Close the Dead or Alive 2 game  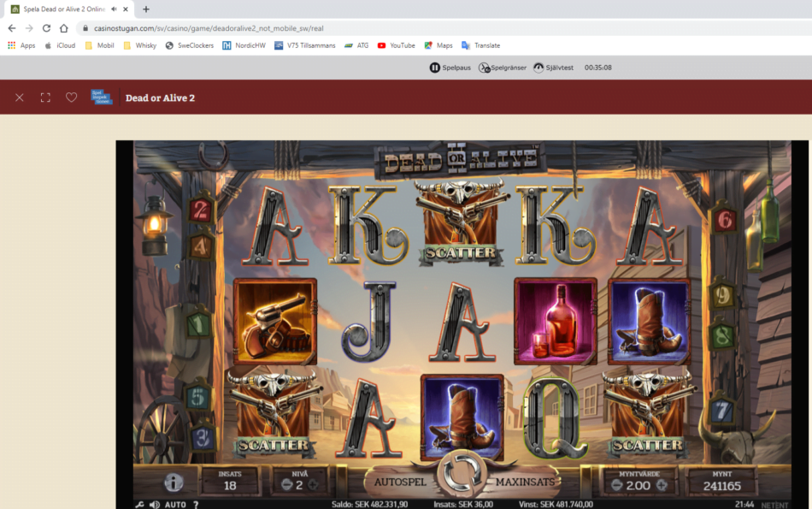click(x=19, y=98)
